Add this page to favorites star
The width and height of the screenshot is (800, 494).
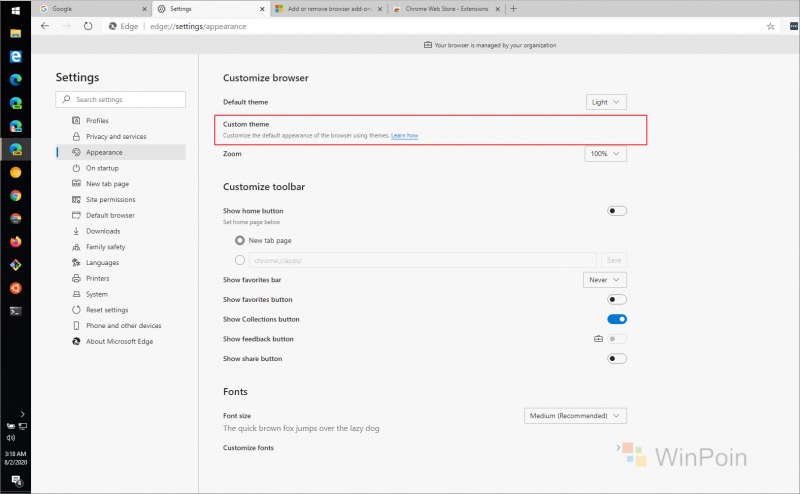point(770,27)
